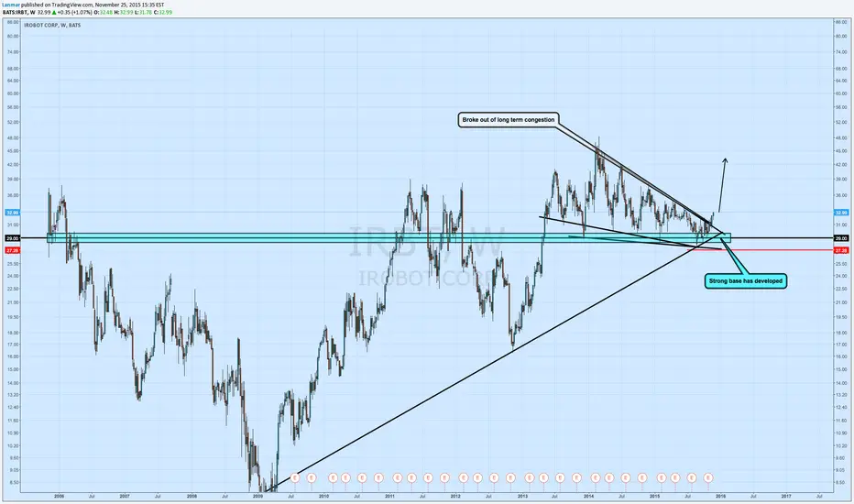Click the red 27.28 label on right axis

click(x=841, y=251)
